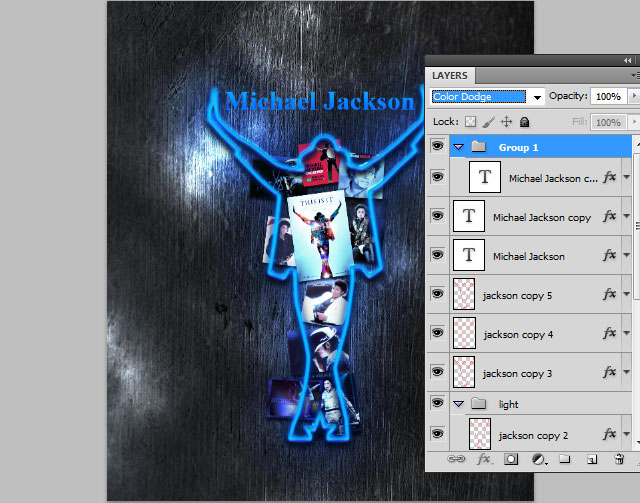Click fx icon on Michael Jackson copy layer
The image size is (640, 503).
click(609, 216)
